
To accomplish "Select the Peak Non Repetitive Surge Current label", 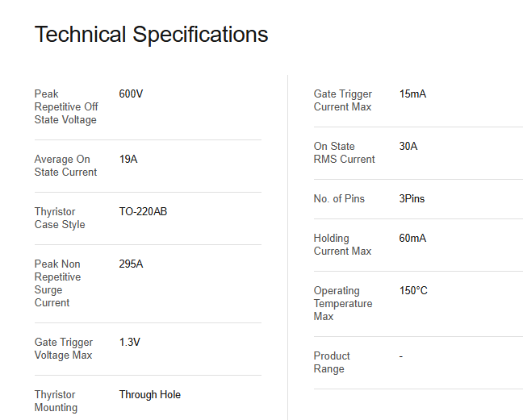I will (58, 283).
